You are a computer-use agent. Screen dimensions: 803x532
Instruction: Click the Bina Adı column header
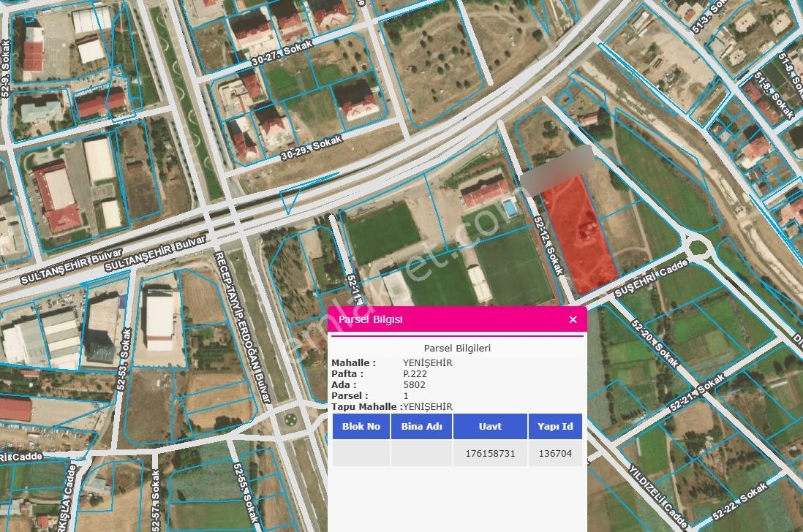(421, 427)
